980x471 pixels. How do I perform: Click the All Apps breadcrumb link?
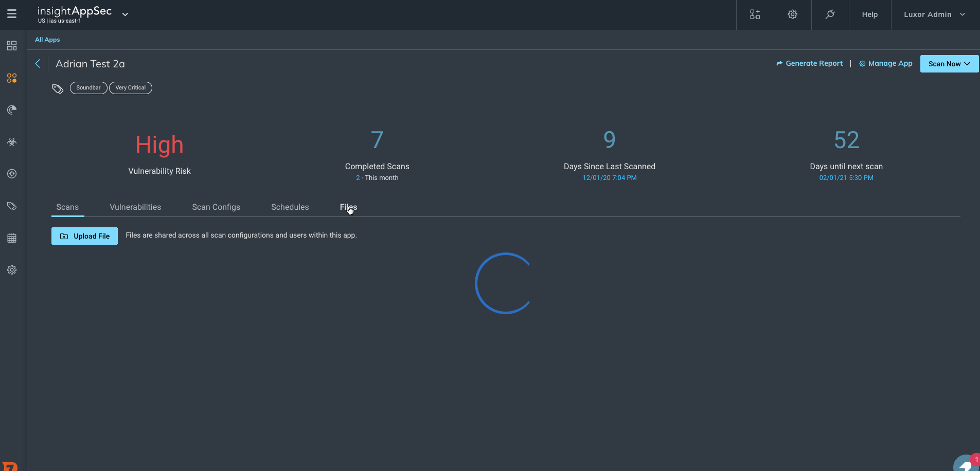pos(47,40)
